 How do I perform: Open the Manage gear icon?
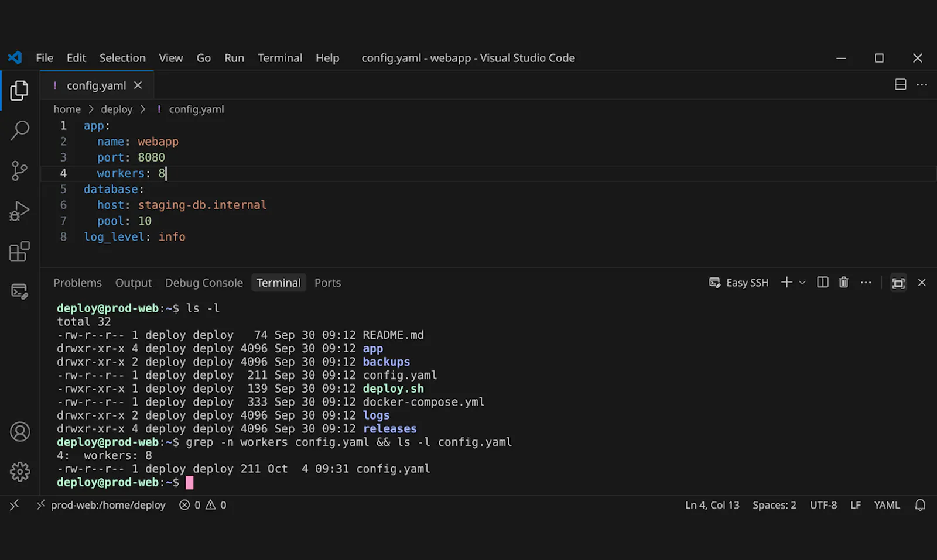(20, 472)
